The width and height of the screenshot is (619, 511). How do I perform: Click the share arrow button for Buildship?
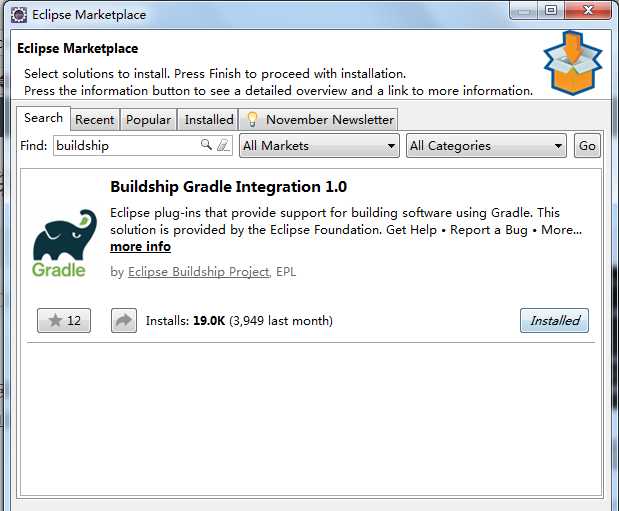tap(124, 320)
